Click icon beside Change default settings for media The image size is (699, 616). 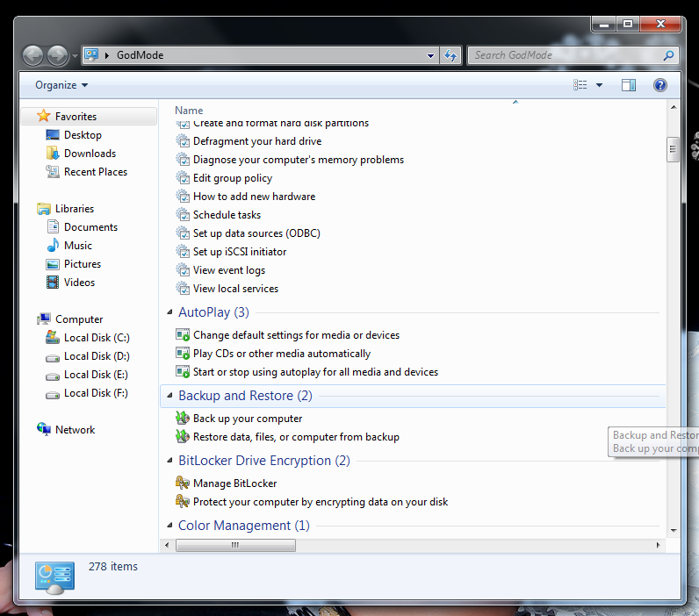point(183,334)
